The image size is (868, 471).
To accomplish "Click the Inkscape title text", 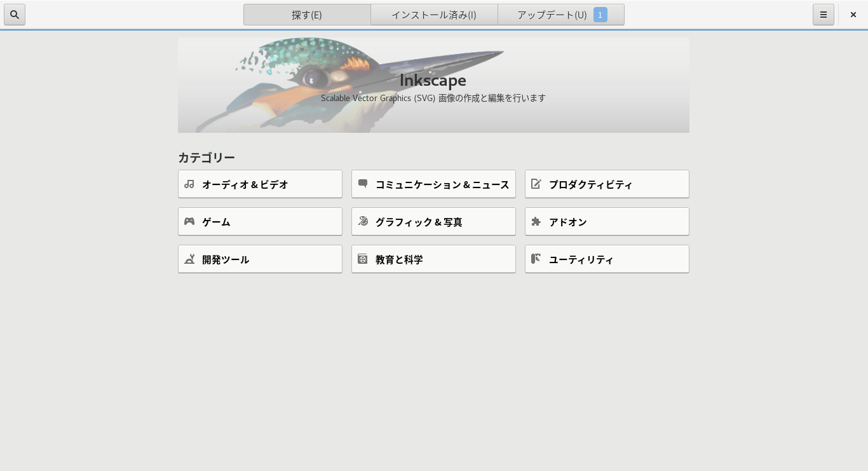I will coord(433,80).
